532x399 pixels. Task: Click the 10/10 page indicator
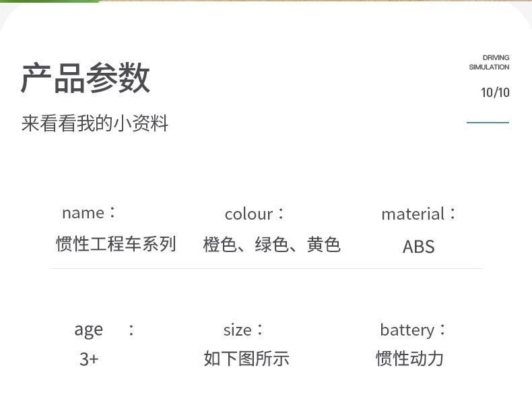tap(495, 93)
